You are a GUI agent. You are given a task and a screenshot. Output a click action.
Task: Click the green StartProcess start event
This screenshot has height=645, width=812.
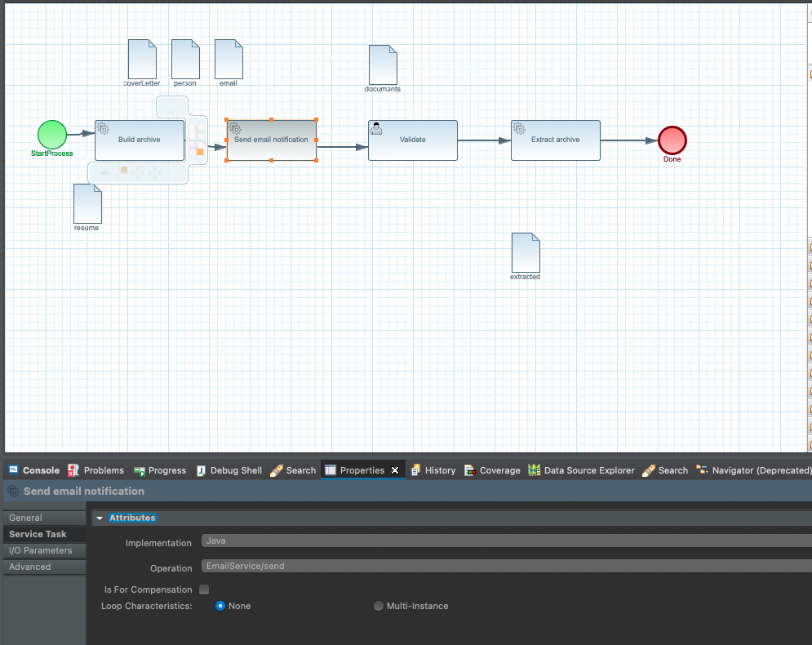point(51,134)
